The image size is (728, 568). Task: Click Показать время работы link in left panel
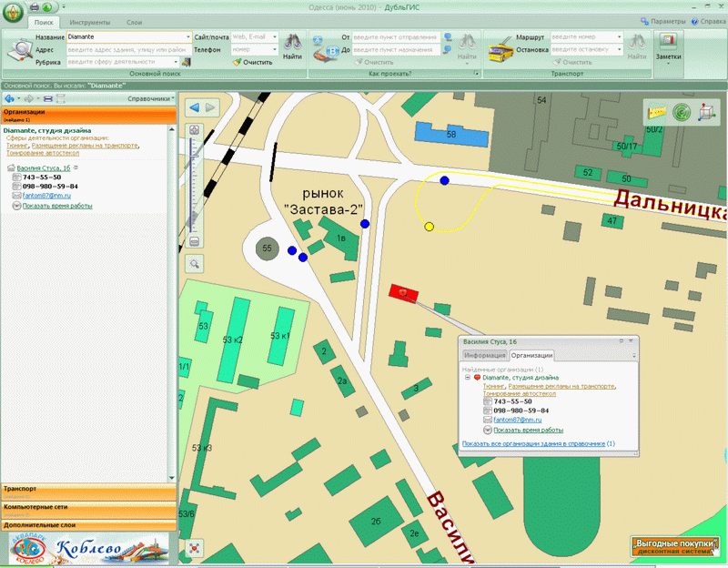[57, 206]
